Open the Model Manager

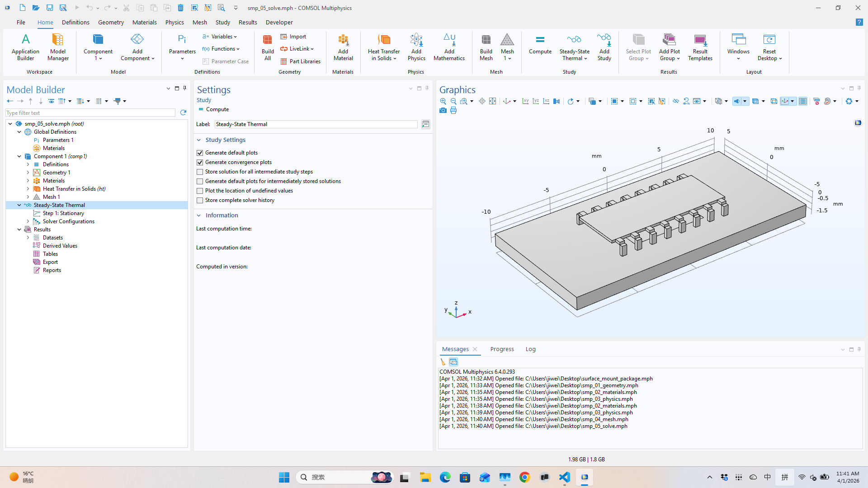[57, 47]
